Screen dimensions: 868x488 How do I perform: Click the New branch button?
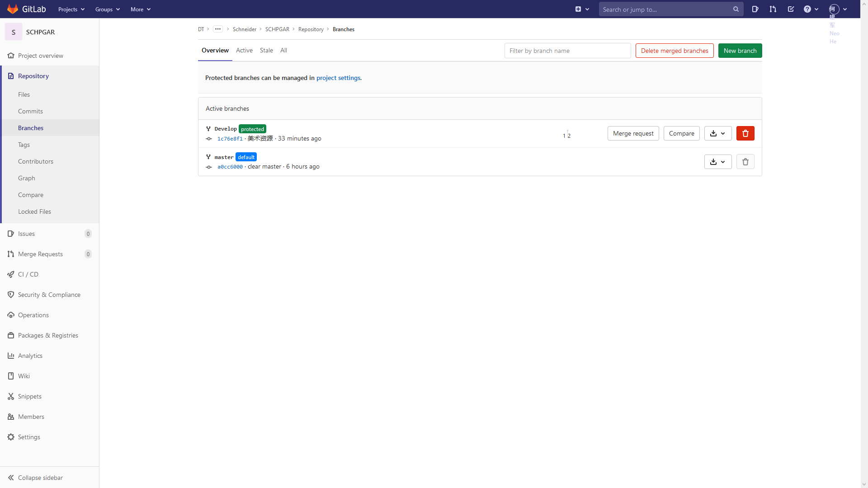coord(740,51)
